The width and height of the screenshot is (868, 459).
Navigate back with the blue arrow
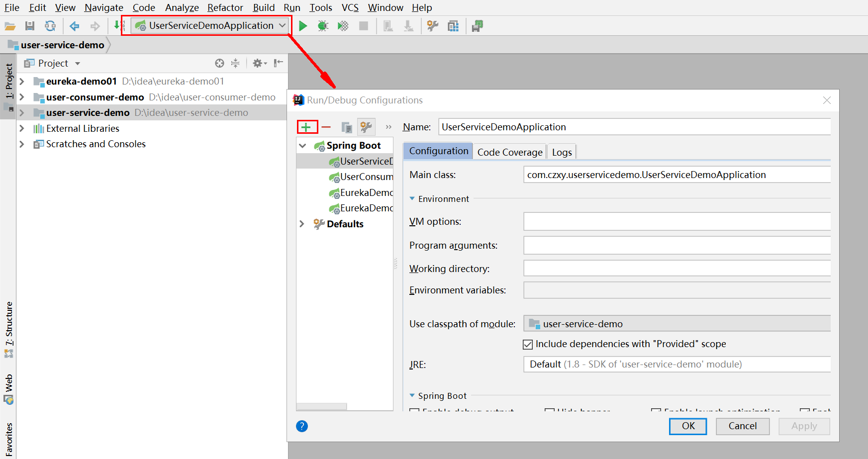75,26
